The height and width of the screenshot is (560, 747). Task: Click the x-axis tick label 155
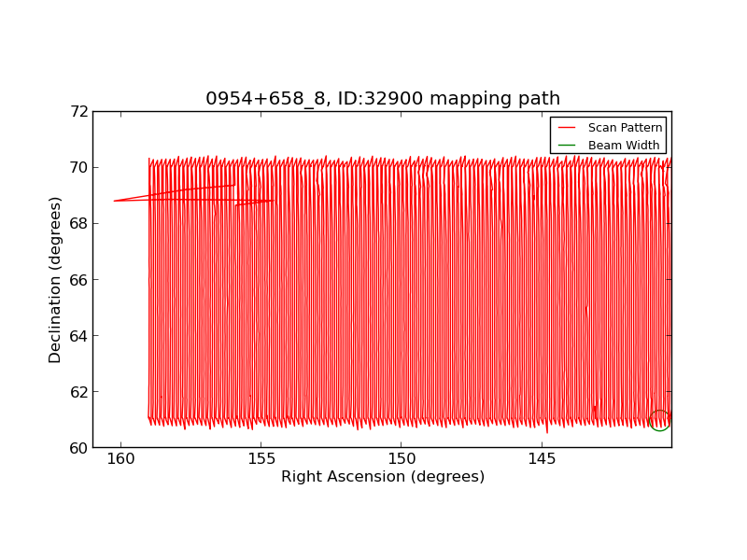pos(261,459)
